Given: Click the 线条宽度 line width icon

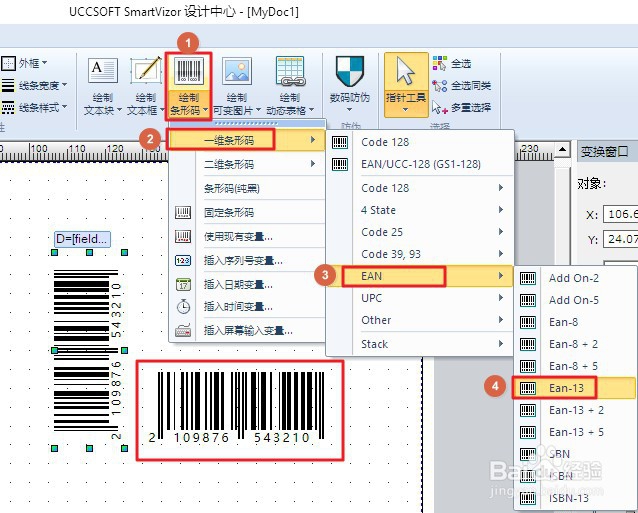Looking at the screenshot, I should point(8,85).
